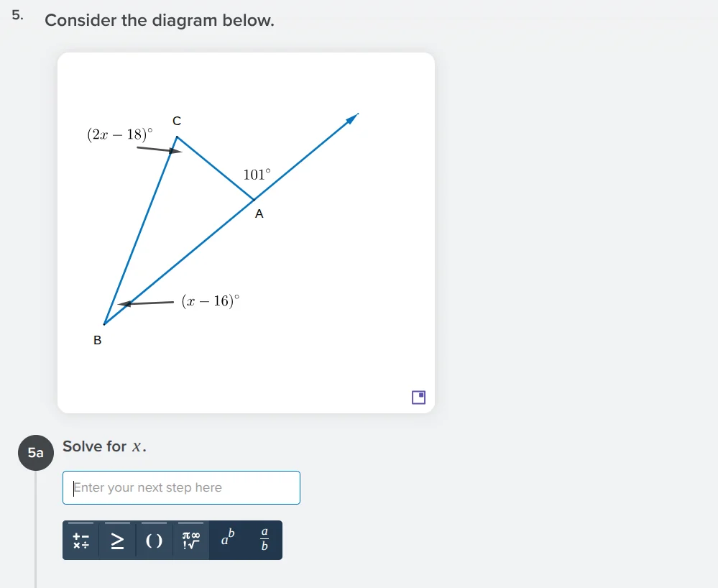
Task: Click inside the answer entry box
Action: [x=180, y=487]
